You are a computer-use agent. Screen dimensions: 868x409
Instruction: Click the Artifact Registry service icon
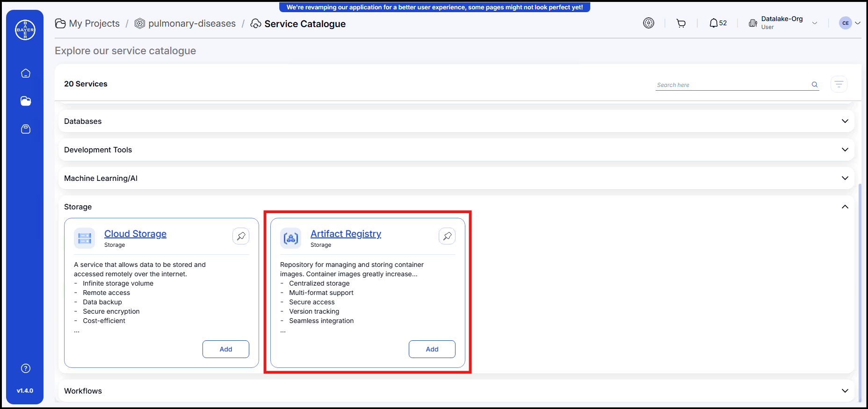(291, 238)
